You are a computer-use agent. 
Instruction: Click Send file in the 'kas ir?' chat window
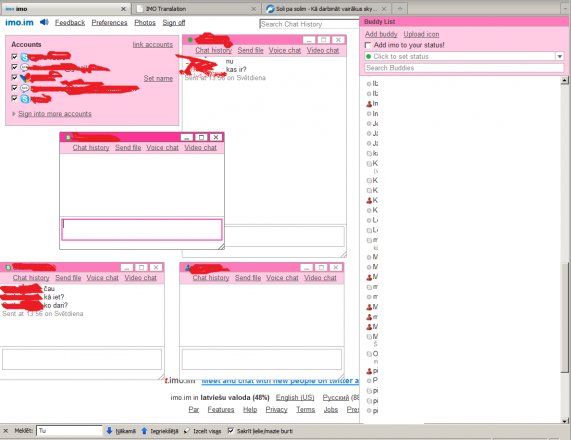[250, 50]
